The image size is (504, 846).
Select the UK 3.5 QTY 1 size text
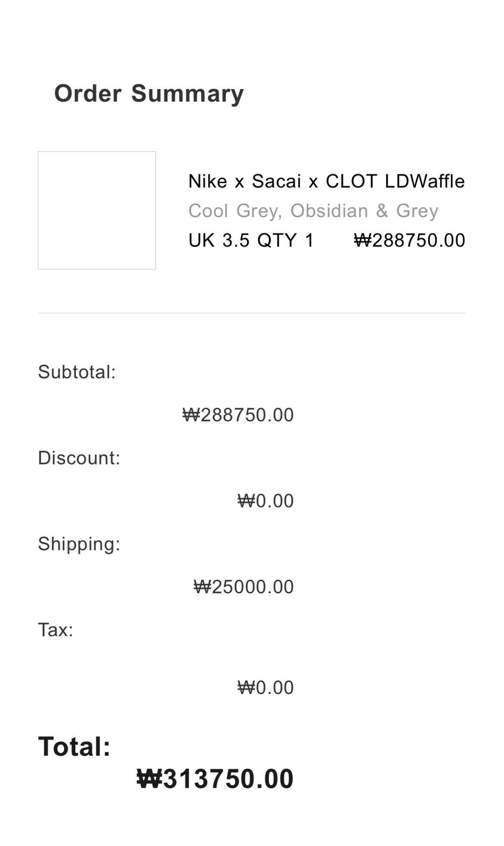[x=251, y=240]
